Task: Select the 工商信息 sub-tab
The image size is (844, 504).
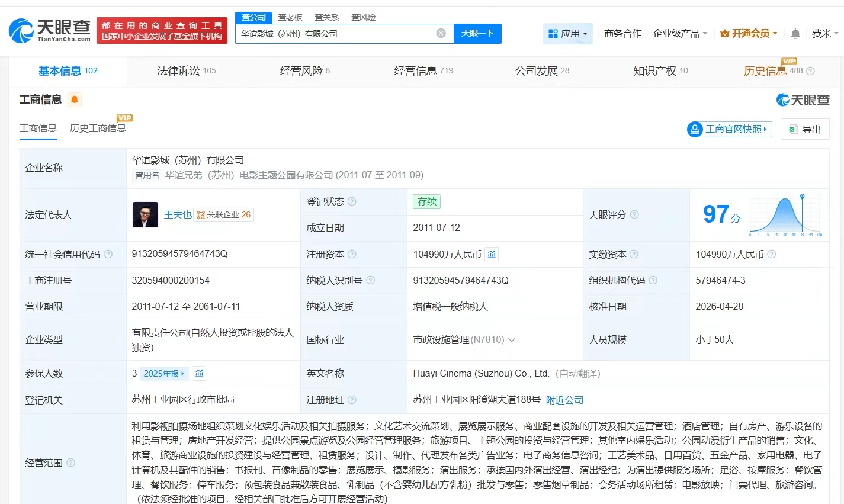Action: tap(38, 128)
